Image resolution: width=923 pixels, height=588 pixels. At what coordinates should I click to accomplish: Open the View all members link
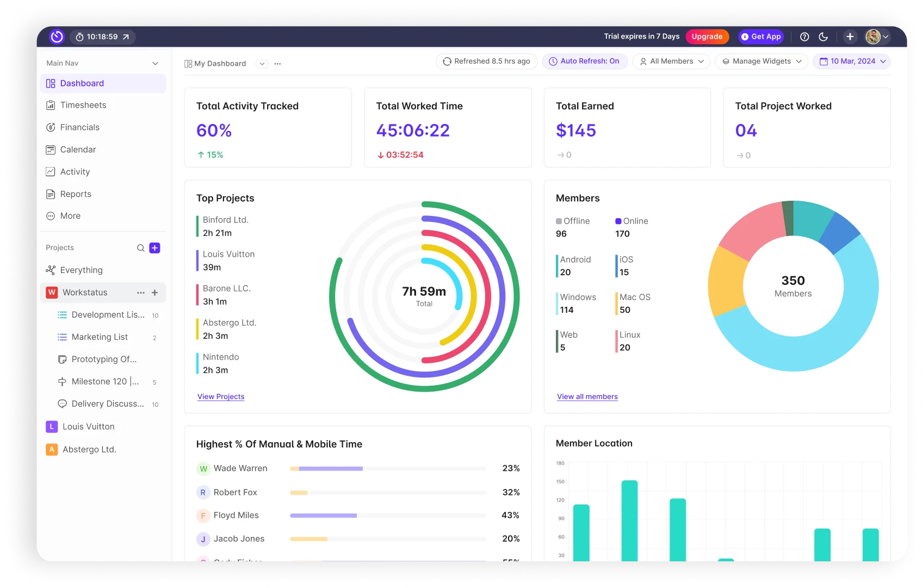pyautogui.click(x=587, y=397)
